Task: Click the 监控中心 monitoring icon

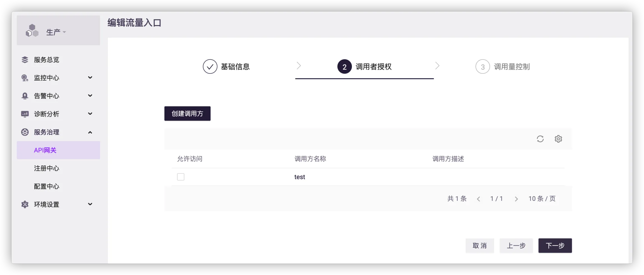Action: 25,78
